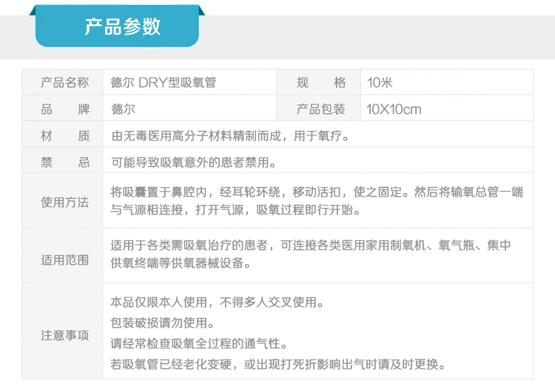The image size is (555, 392).
Task: Select the 注意事项 label cell
Action: pos(64,335)
